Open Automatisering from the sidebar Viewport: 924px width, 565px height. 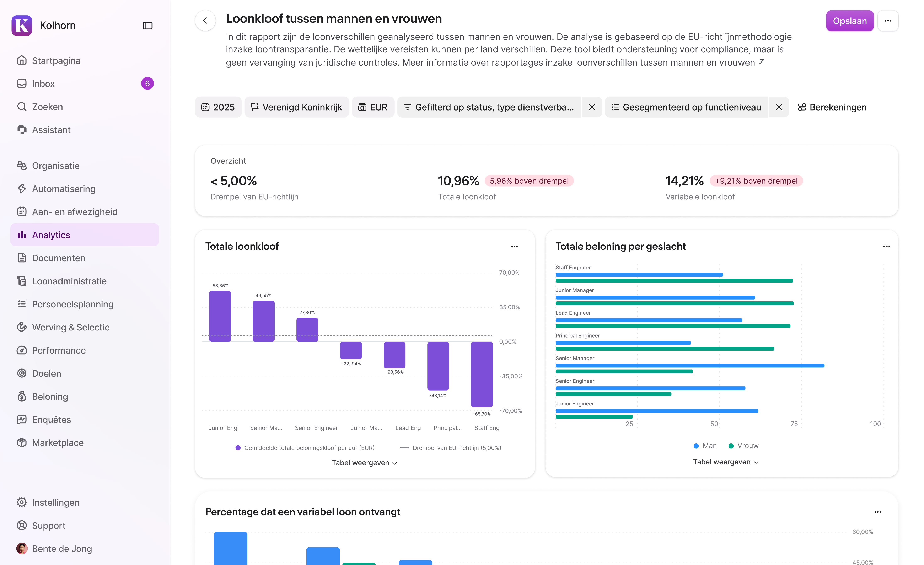pyautogui.click(x=64, y=189)
